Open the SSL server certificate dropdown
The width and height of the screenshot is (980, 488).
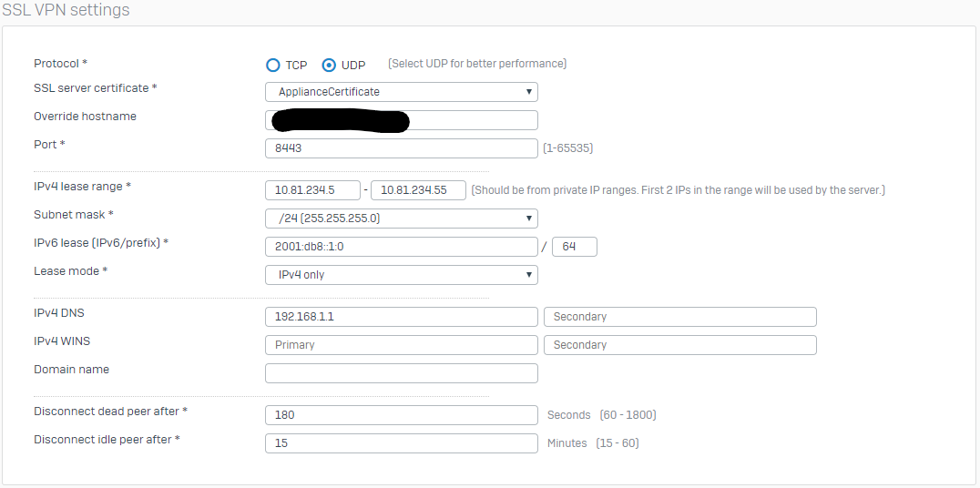pyautogui.click(x=401, y=92)
